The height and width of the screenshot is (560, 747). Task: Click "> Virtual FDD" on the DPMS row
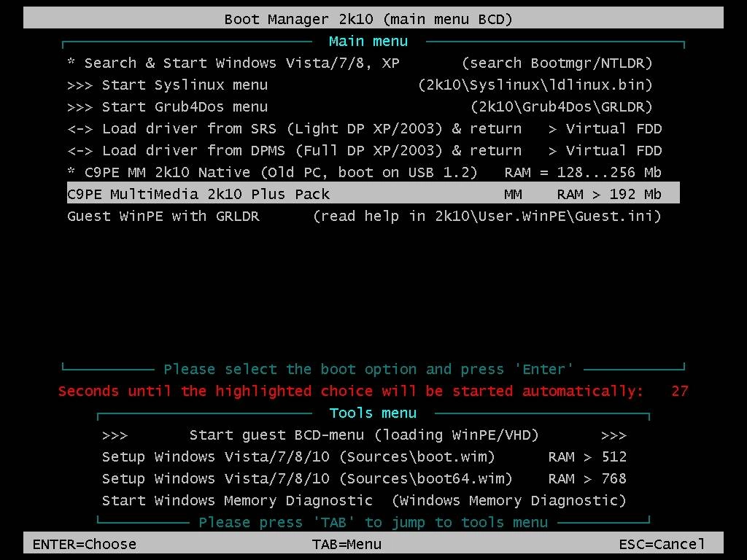click(x=605, y=151)
